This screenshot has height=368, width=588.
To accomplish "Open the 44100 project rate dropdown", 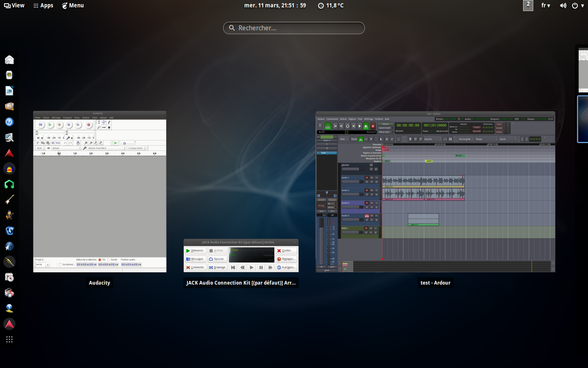I will [x=48, y=265].
